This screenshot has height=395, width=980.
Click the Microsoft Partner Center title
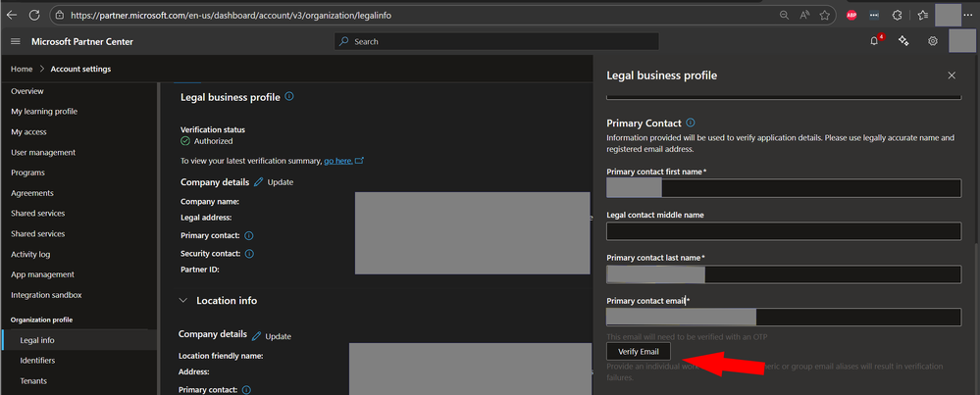(82, 42)
